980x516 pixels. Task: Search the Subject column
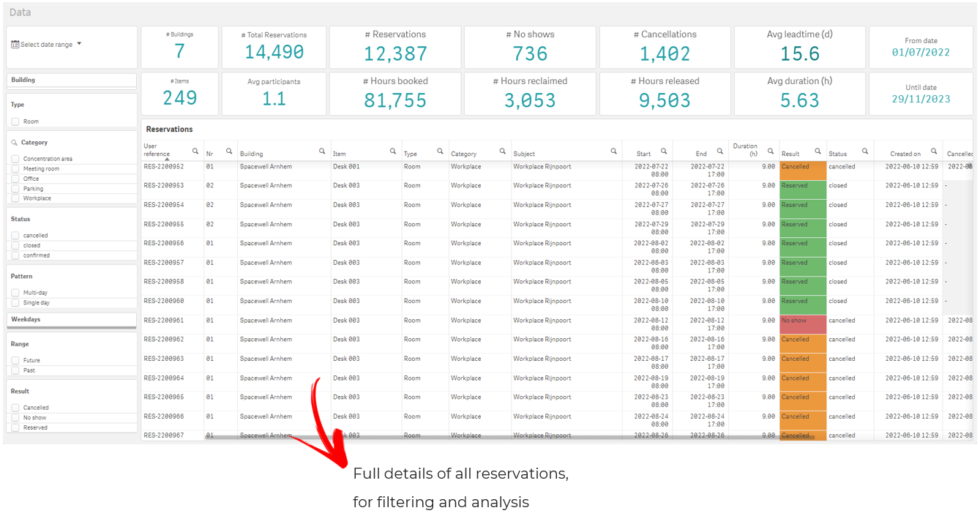[x=613, y=152]
